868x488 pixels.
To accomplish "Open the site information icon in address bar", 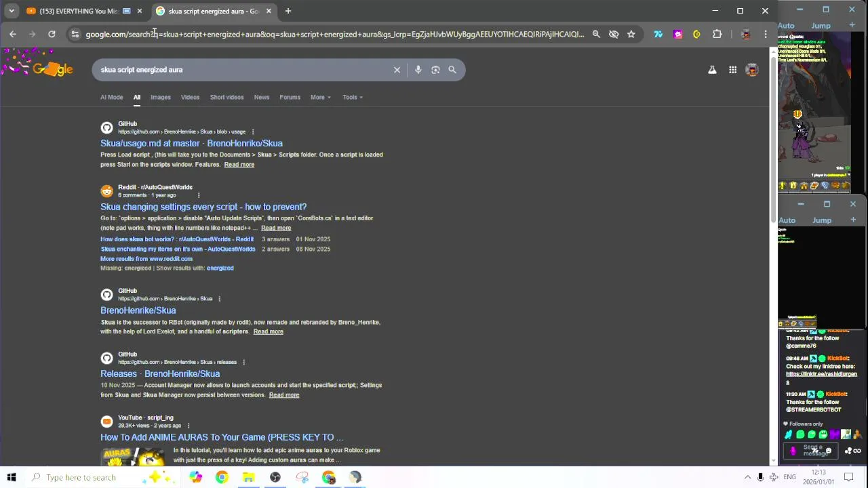I will pyautogui.click(x=75, y=34).
